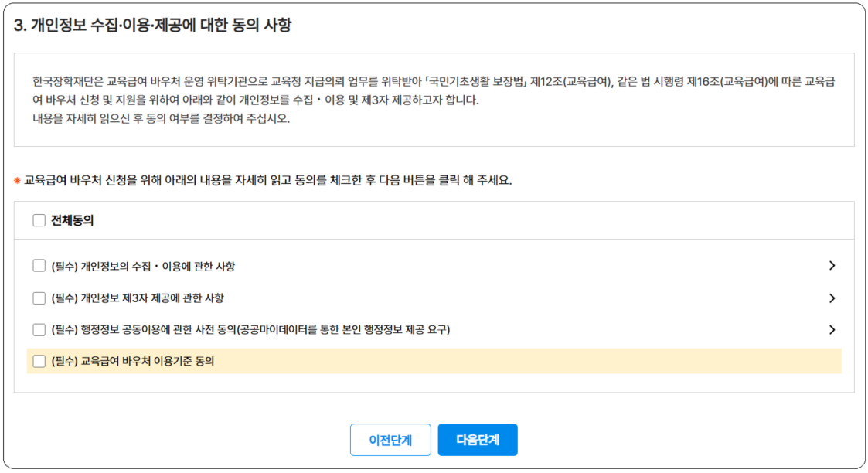868x473 pixels.
Task: Click the 이전단계 (previous step) button
Action: coord(390,439)
